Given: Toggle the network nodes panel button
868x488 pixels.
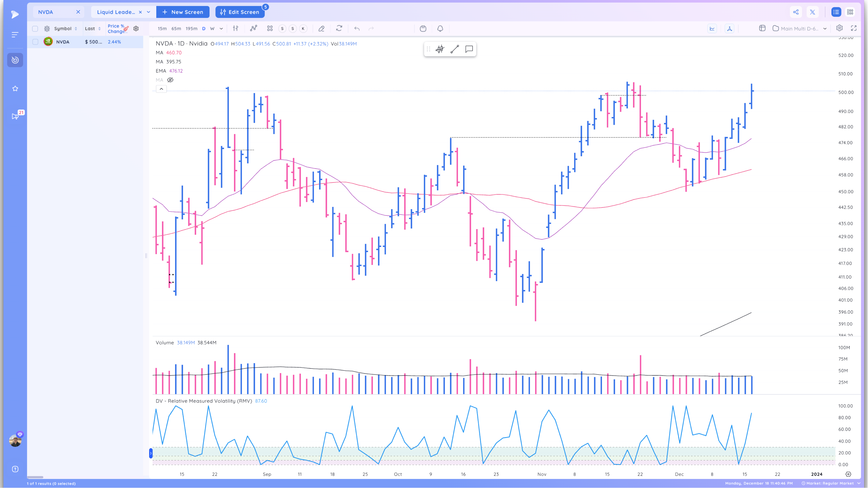Looking at the screenshot, I should (x=730, y=29).
